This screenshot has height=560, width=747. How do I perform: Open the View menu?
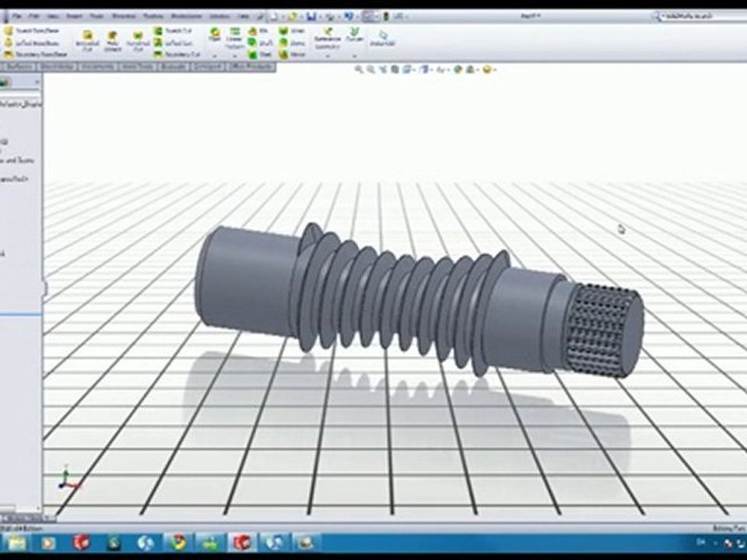point(53,16)
